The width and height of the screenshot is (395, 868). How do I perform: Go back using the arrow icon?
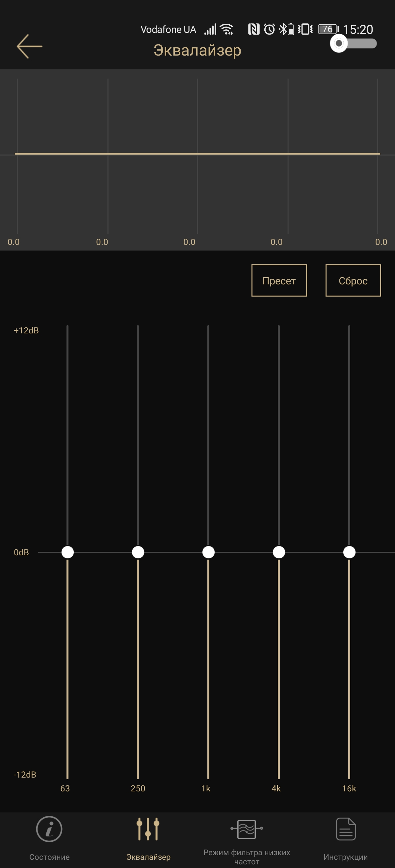click(x=30, y=46)
